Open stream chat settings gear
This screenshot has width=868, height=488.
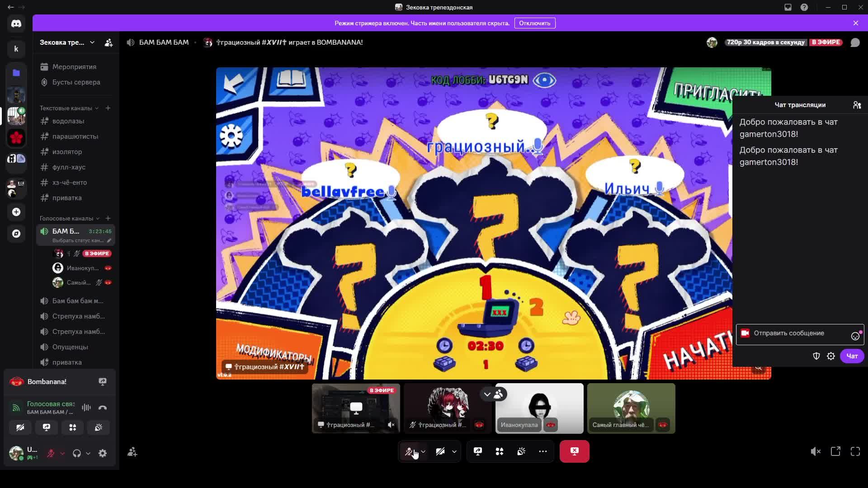pos(831,356)
